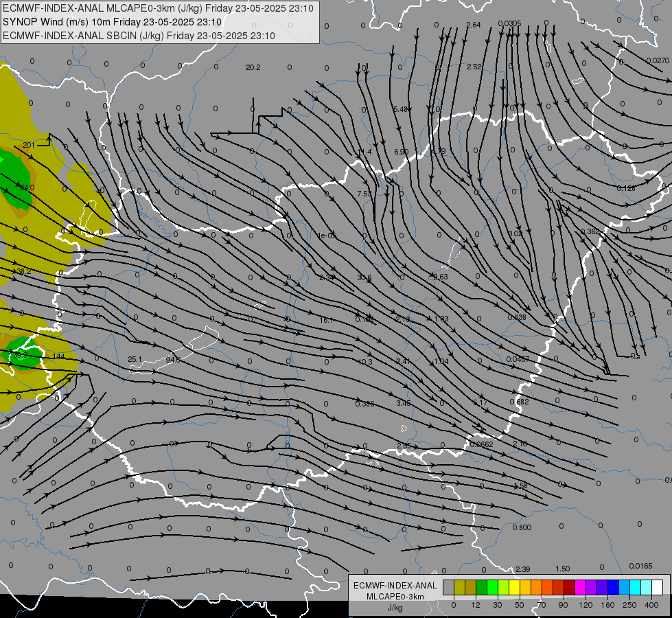Screen dimensions: 672x618
Task: Pick the dark red legend swatch
Action: click(570, 588)
